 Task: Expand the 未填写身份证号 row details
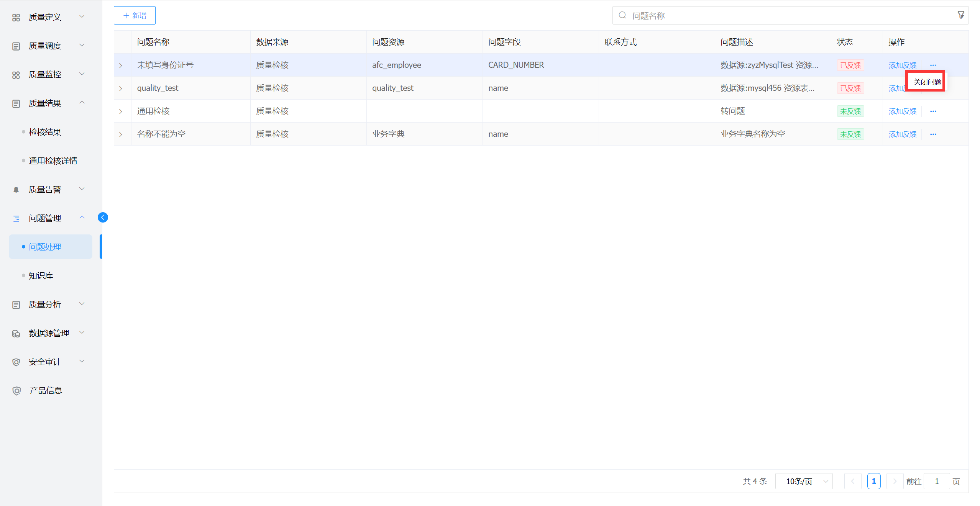pyautogui.click(x=121, y=66)
